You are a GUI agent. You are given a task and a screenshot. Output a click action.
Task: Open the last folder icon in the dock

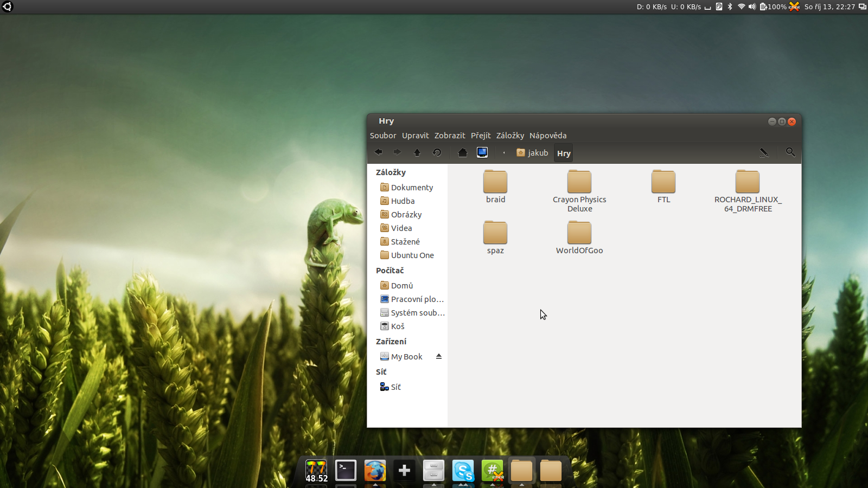551,471
